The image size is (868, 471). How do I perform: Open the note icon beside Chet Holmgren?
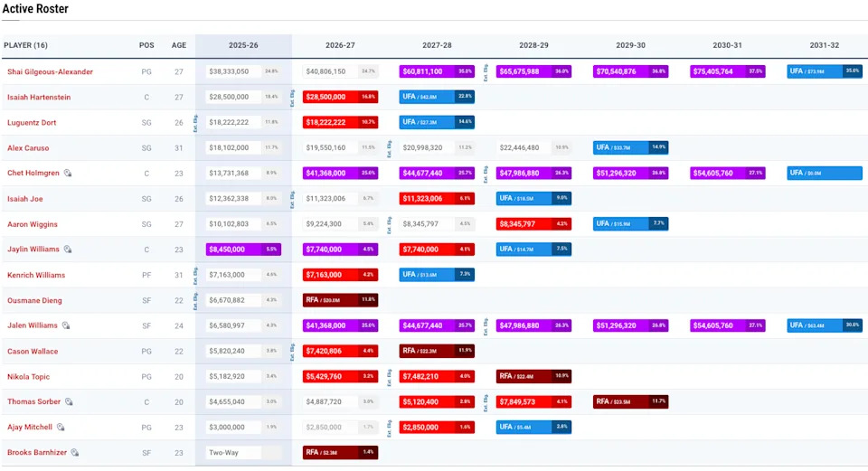click(68, 174)
